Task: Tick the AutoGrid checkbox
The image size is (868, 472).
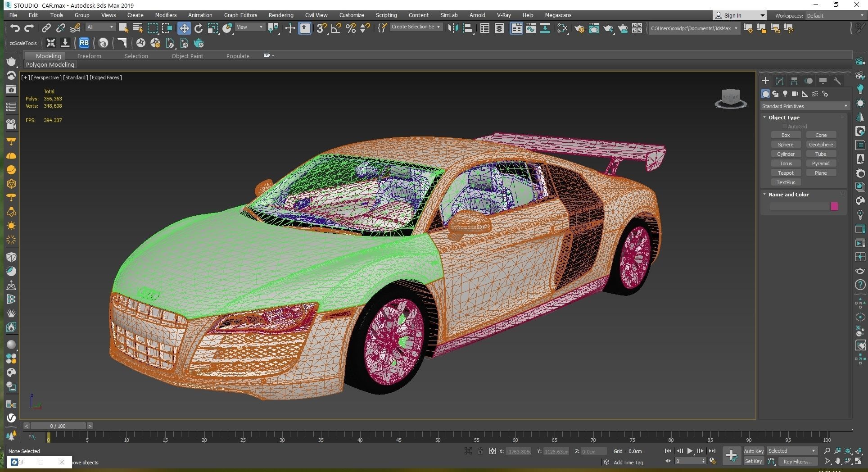Action: pyautogui.click(x=785, y=127)
